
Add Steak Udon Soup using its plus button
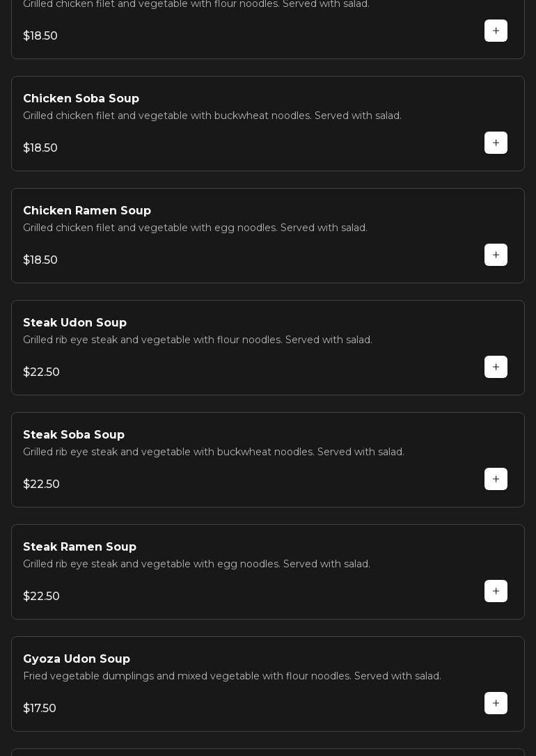click(x=496, y=367)
